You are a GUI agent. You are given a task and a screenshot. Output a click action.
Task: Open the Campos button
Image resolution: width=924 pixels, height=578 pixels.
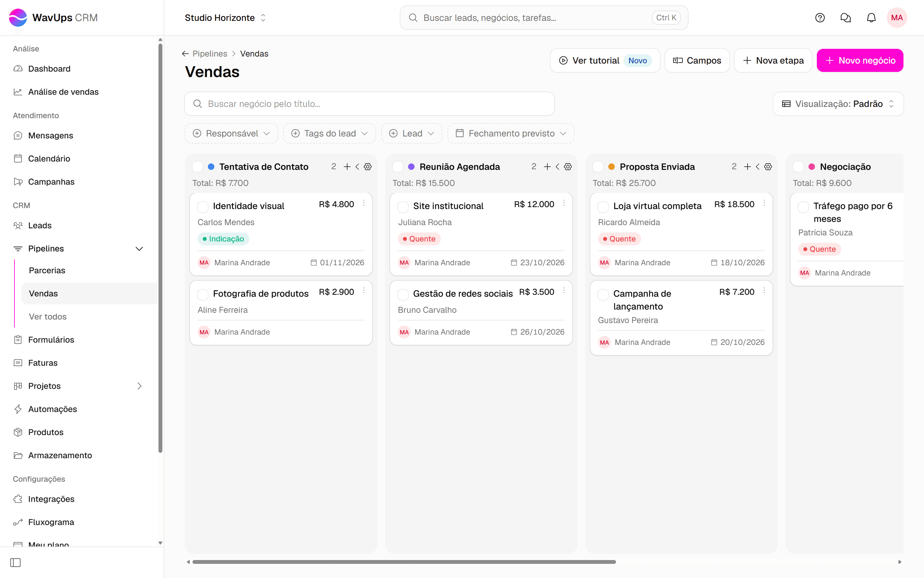point(697,60)
